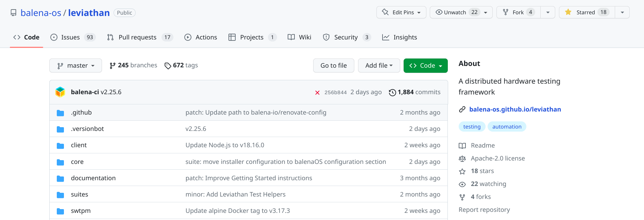The image size is (644, 220).
Task: Open the green Code dropdown button
Action: (x=425, y=66)
